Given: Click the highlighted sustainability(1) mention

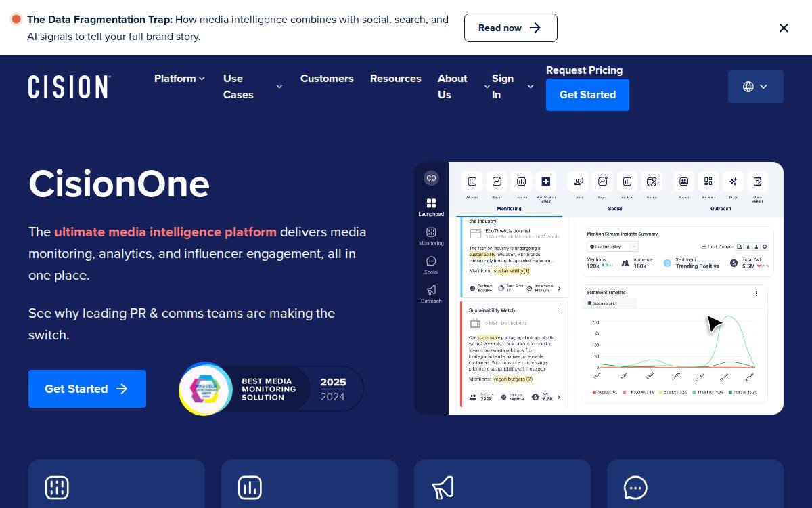Looking at the screenshot, I should pyautogui.click(x=512, y=270).
